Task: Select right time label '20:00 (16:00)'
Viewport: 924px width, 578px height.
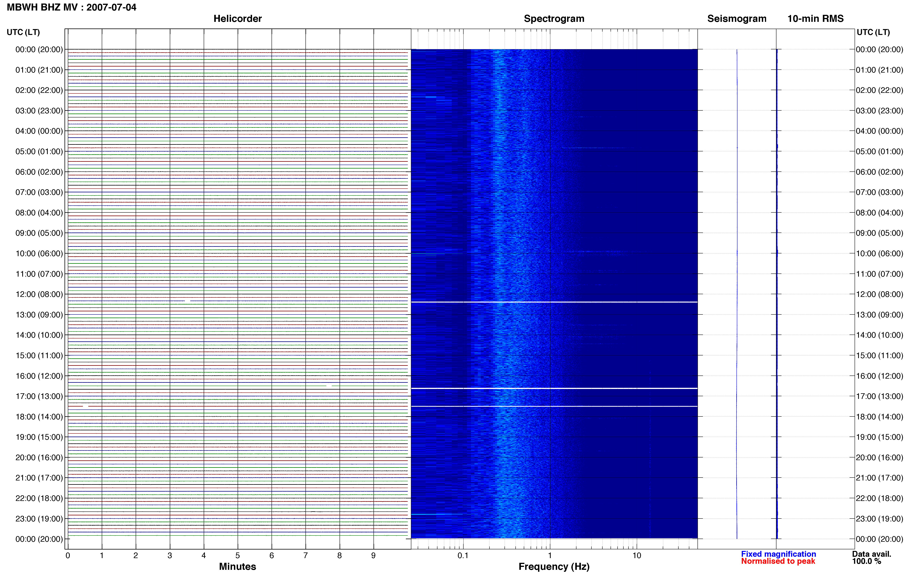Action: coord(879,458)
